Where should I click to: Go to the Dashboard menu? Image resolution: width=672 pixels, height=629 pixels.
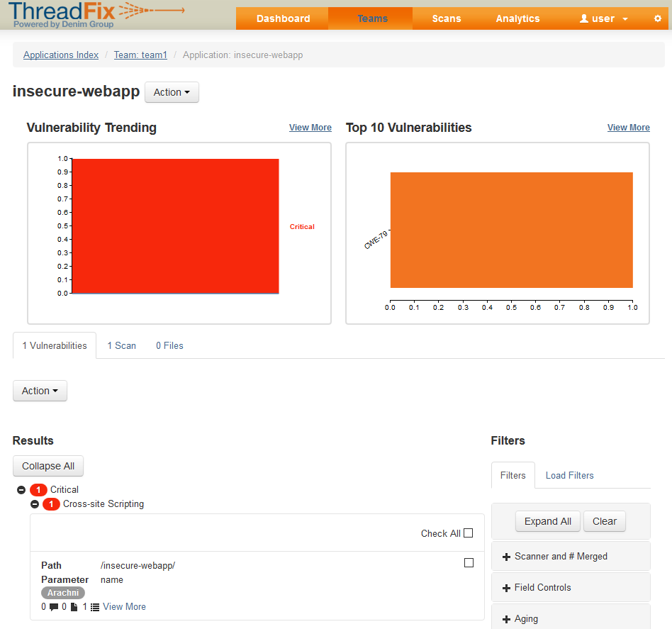[x=284, y=18]
